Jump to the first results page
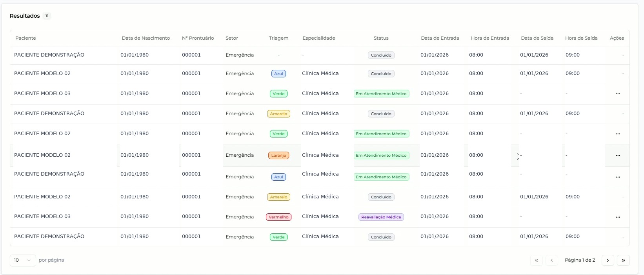 point(536,260)
